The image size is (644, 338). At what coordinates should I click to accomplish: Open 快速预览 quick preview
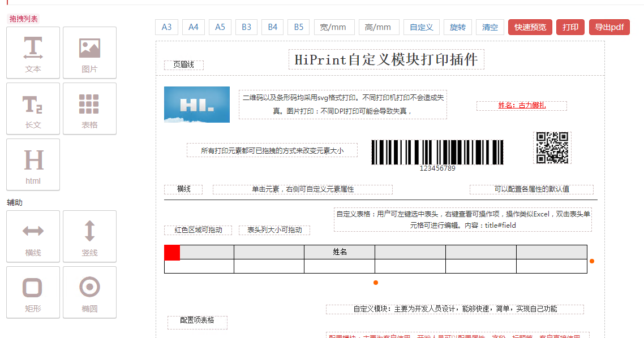530,27
